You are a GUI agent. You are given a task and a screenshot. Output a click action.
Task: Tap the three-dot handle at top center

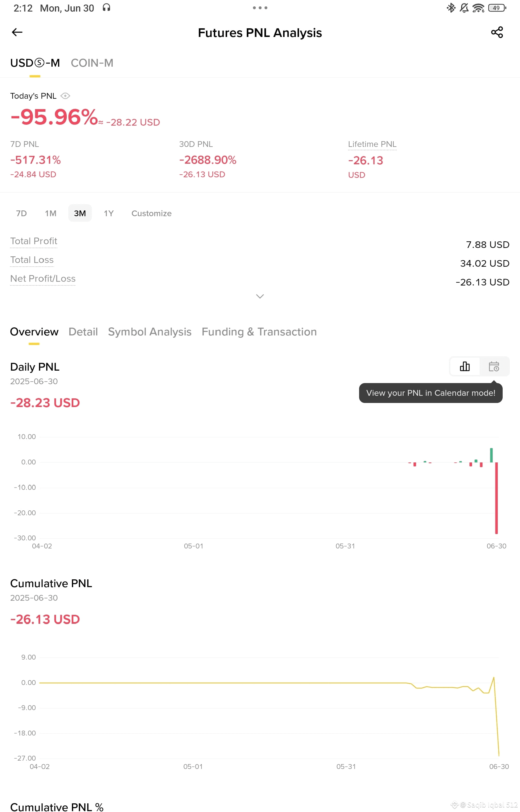pos(260,8)
